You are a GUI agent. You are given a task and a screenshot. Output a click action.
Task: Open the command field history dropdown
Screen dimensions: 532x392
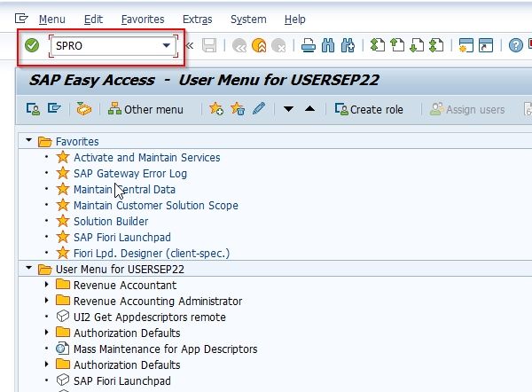click(167, 45)
